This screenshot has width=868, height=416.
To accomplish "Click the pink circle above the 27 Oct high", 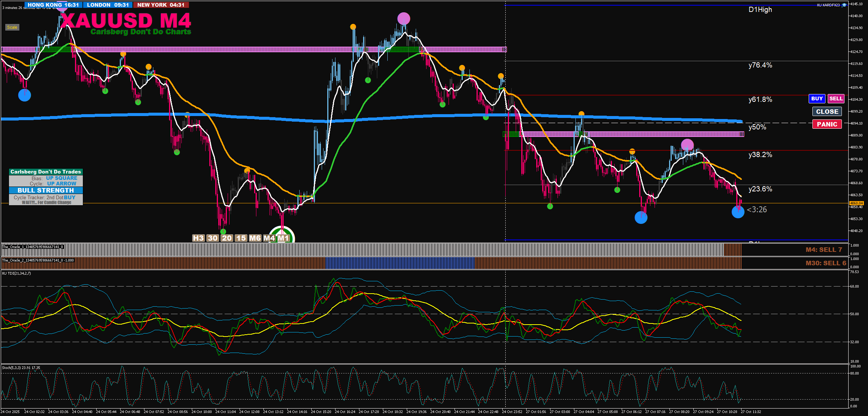I will click(x=687, y=145).
